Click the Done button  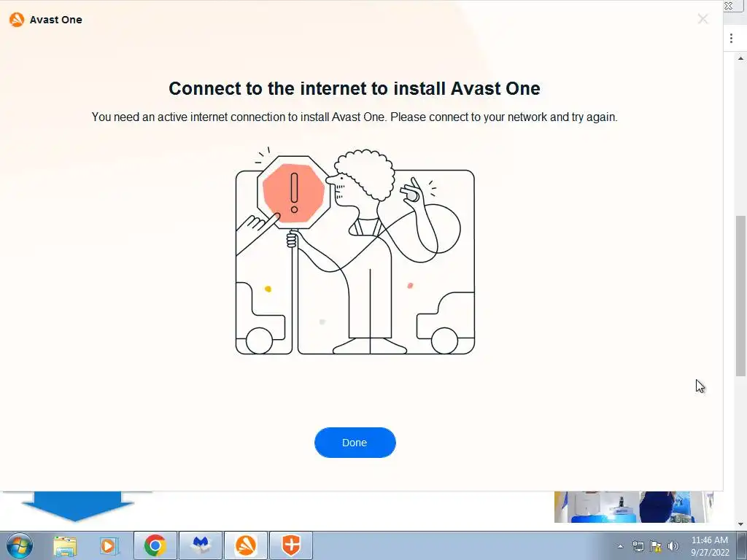point(355,443)
